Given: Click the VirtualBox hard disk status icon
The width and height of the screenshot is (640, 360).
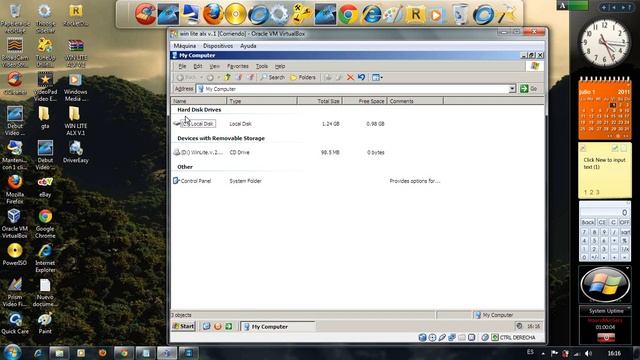Looking at the screenshot, I should 422,338.
